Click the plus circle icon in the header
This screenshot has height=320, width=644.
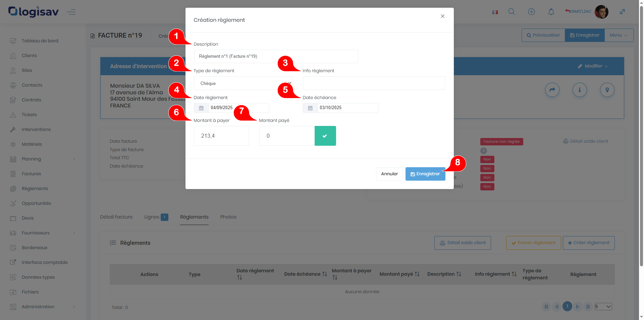[531, 12]
